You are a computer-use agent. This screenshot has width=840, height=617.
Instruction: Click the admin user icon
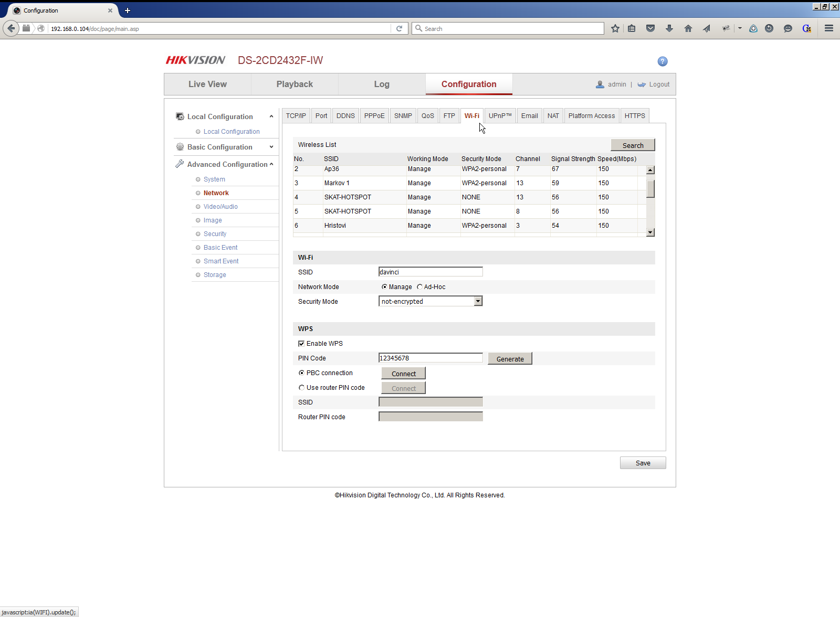(600, 84)
